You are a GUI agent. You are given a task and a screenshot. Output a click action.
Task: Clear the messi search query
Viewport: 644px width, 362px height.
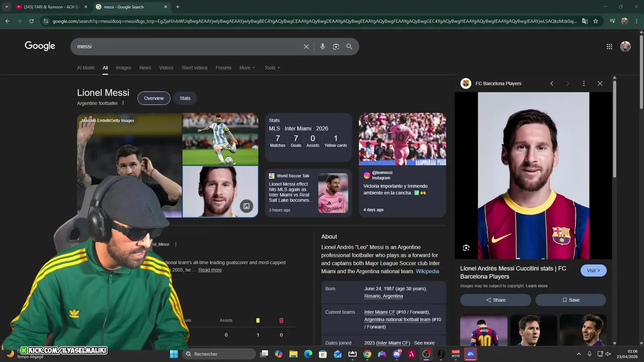point(306,46)
